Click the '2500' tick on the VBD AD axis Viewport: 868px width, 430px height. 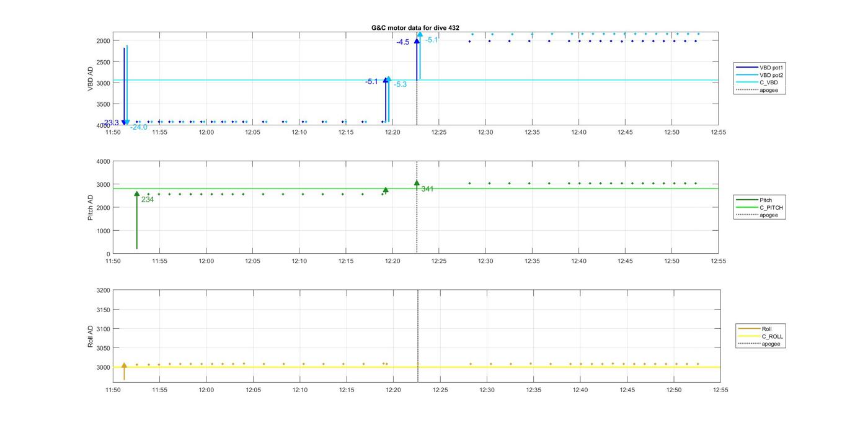pyautogui.click(x=103, y=62)
